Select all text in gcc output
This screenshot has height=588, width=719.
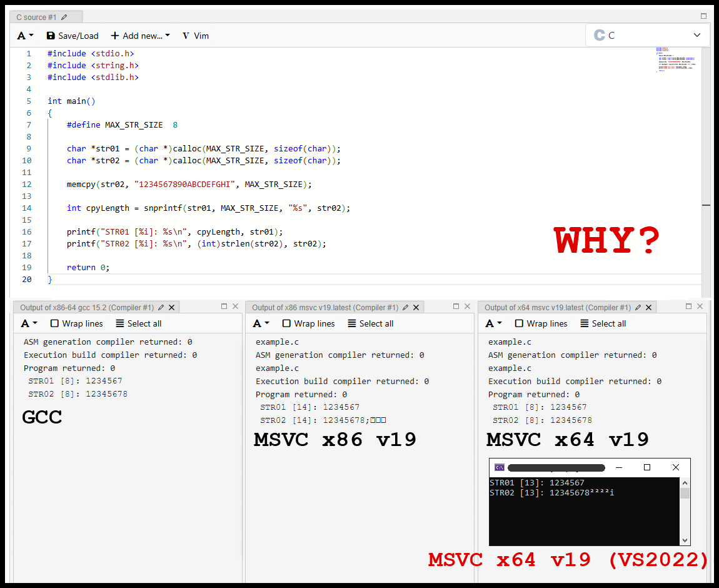point(138,323)
